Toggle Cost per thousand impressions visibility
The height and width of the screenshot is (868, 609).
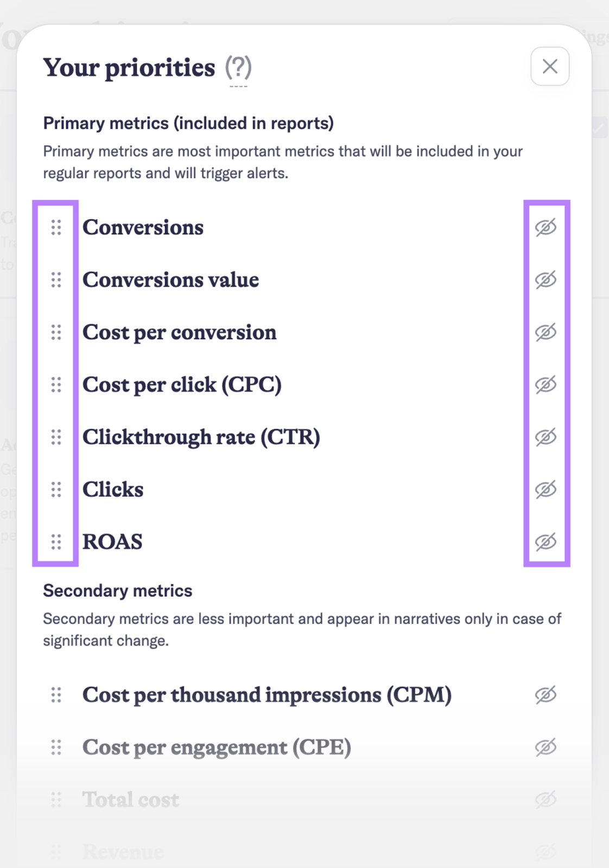point(545,695)
